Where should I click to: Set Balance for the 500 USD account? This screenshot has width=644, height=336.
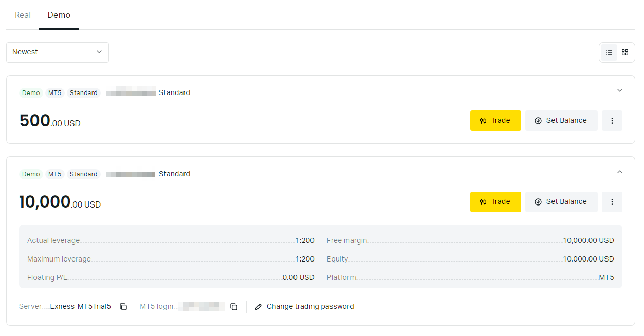[x=561, y=121]
